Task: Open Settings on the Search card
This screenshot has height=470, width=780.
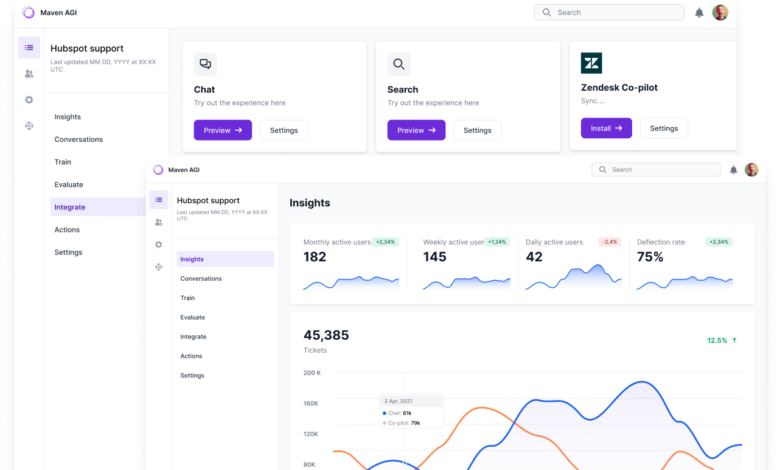Action: 477,130
